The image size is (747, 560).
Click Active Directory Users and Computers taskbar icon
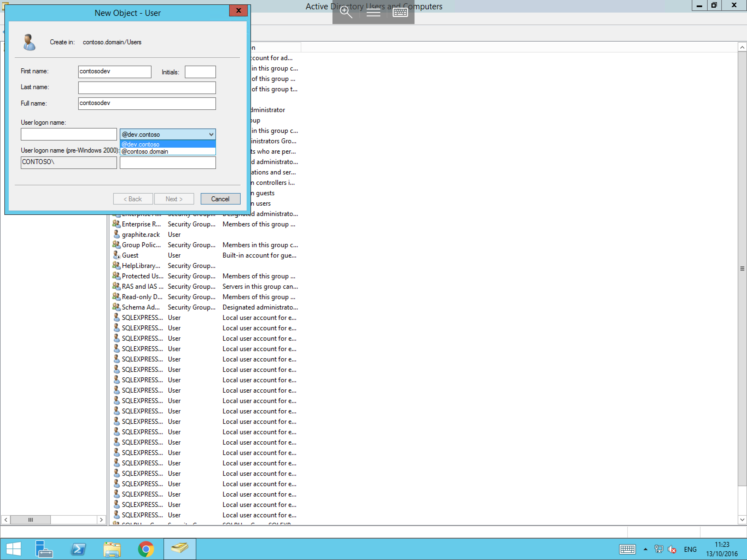180,549
